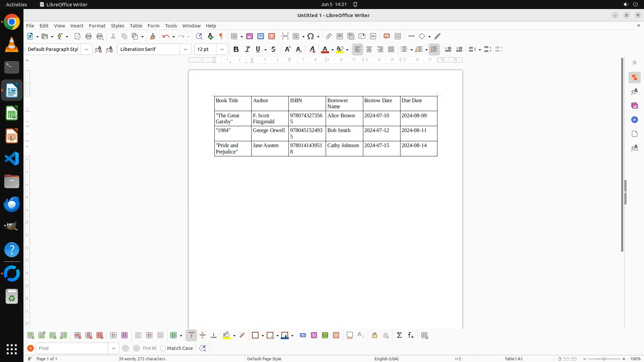
Task: Click the Insert Hyperlink icon
Action: (329, 36)
